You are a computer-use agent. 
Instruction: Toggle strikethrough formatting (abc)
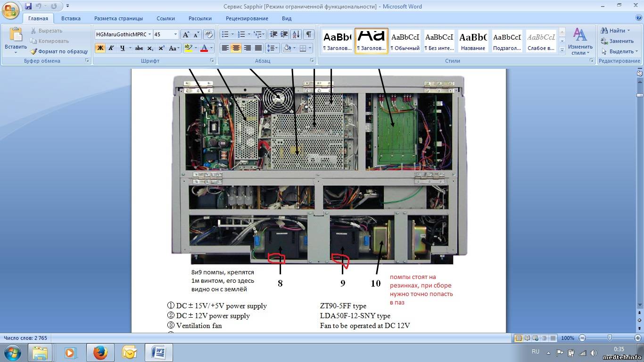(x=139, y=48)
